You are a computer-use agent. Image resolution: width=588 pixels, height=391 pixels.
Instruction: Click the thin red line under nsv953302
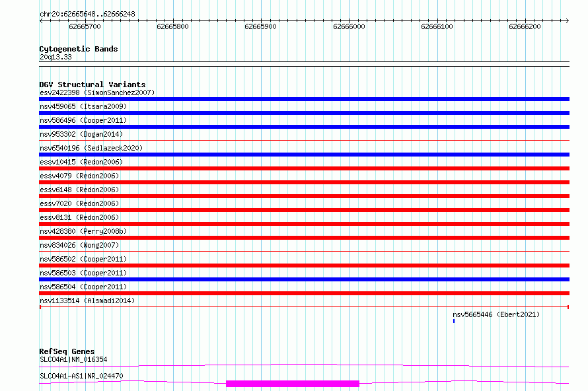pyautogui.click(x=304, y=141)
